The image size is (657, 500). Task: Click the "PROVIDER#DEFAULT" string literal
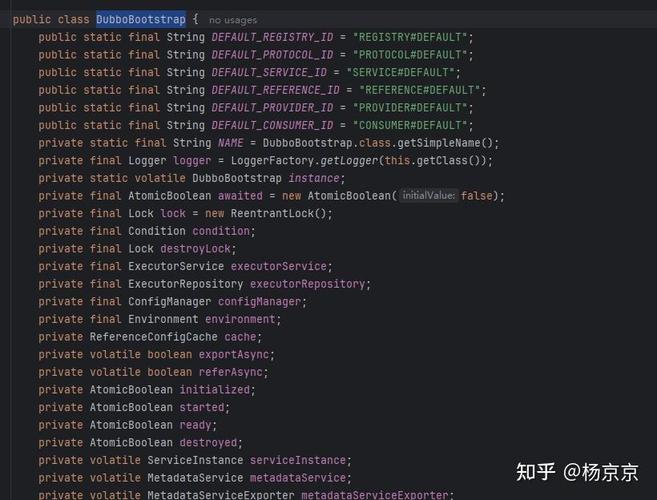410,108
